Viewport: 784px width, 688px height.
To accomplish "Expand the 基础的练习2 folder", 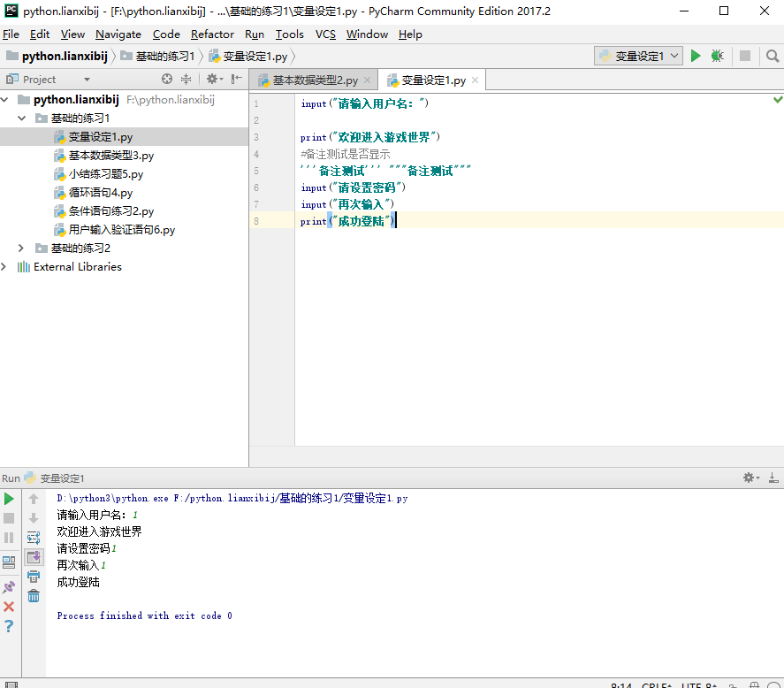I will pyautogui.click(x=21, y=248).
